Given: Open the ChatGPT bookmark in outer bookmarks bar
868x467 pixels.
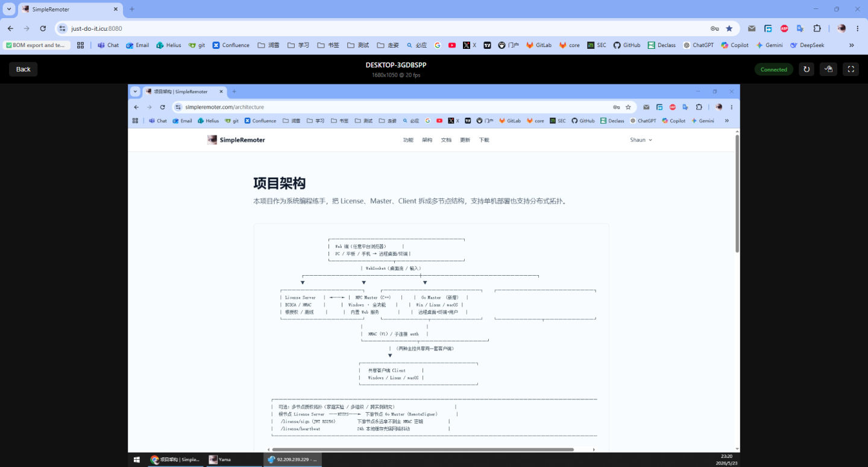Looking at the screenshot, I should (698, 45).
